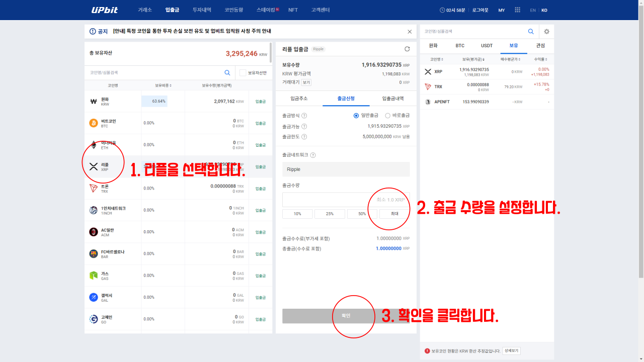Click the Ethereum coin icon
Image resolution: width=644 pixels, height=362 pixels.
point(93,145)
